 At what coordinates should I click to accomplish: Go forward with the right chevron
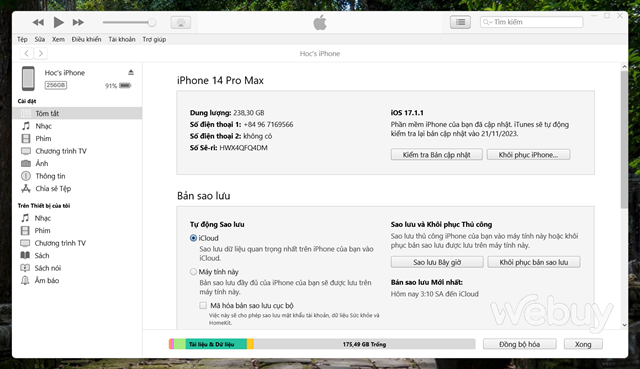40,53
